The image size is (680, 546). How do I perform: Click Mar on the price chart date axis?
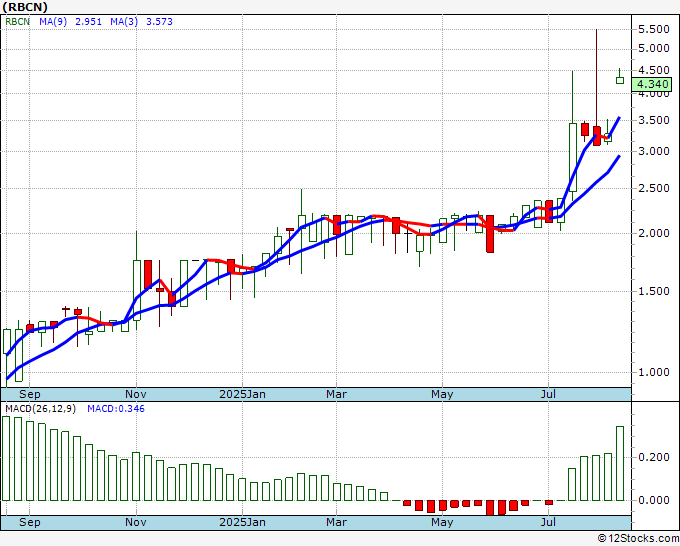point(337,394)
